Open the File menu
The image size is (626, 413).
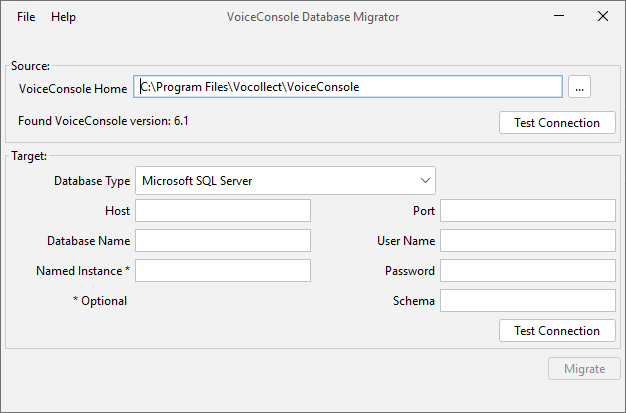pos(26,17)
